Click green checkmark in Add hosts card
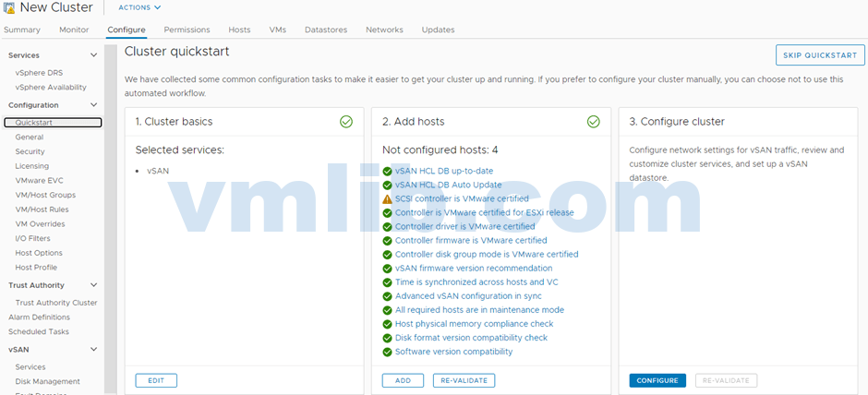Screen dimensions: 868x395 tap(593, 122)
